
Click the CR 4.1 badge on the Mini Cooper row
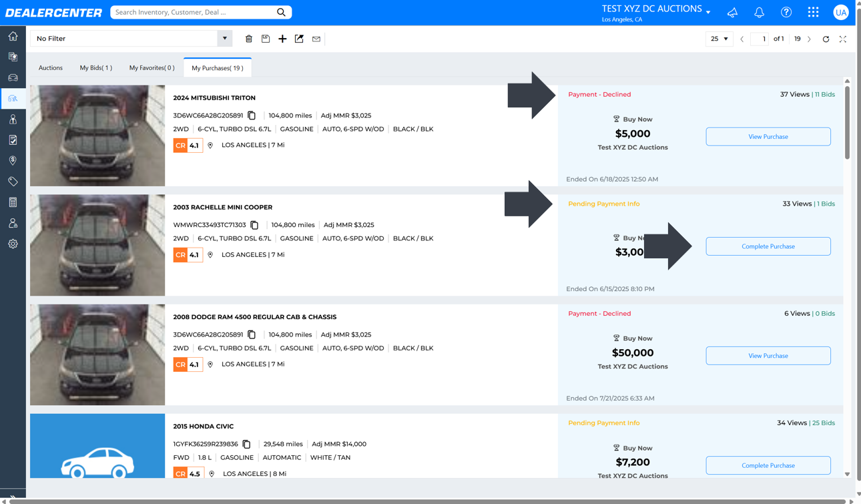tap(188, 255)
